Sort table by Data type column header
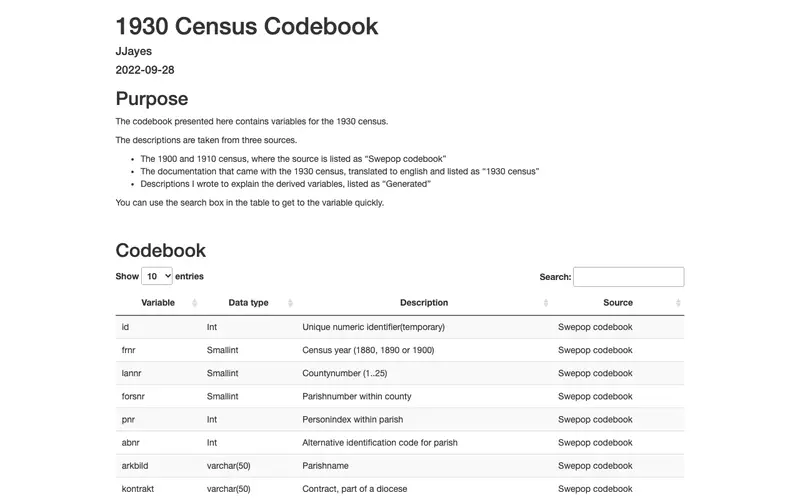Viewport: 800px width, 500px height. (248, 303)
